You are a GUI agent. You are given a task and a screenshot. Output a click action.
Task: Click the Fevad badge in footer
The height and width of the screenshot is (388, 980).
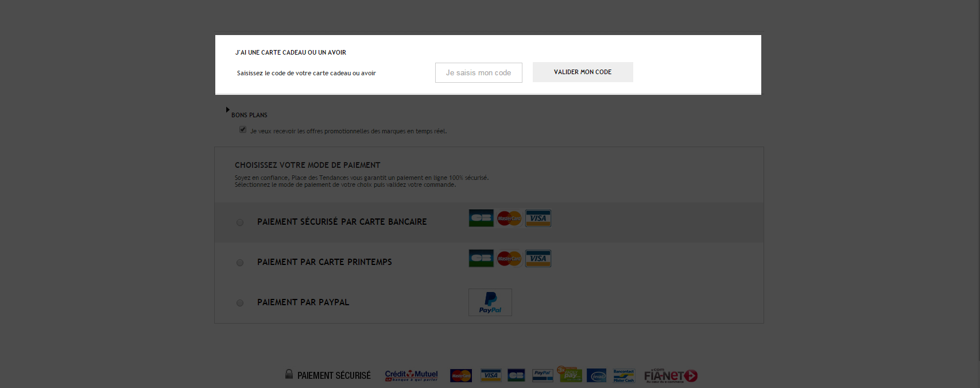pos(596,376)
